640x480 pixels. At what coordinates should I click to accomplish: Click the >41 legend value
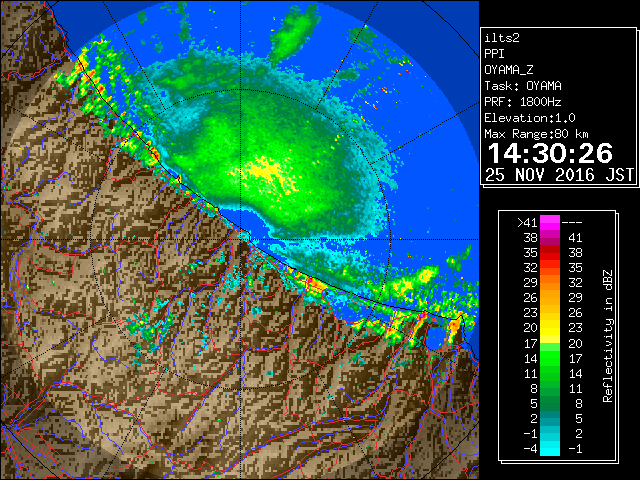point(527,222)
